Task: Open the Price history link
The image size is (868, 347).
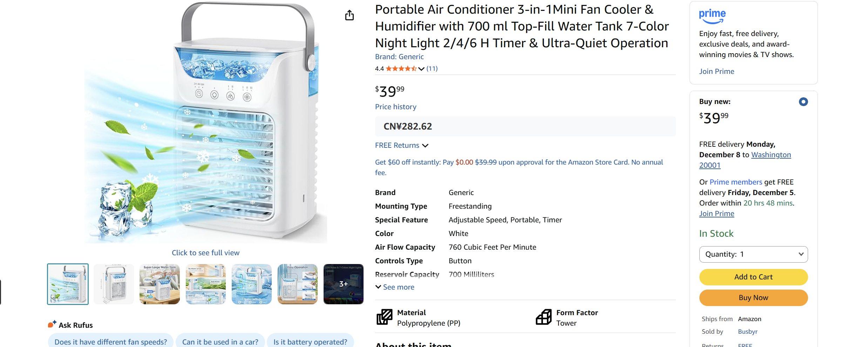Action: 395,106
